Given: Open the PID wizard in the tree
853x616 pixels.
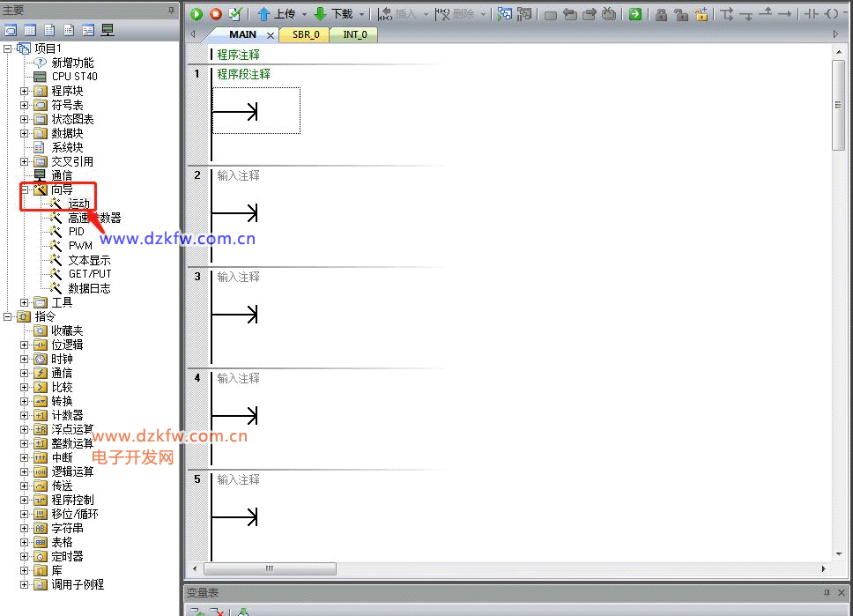Looking at the screenshot, I should [x=76, y=232].
